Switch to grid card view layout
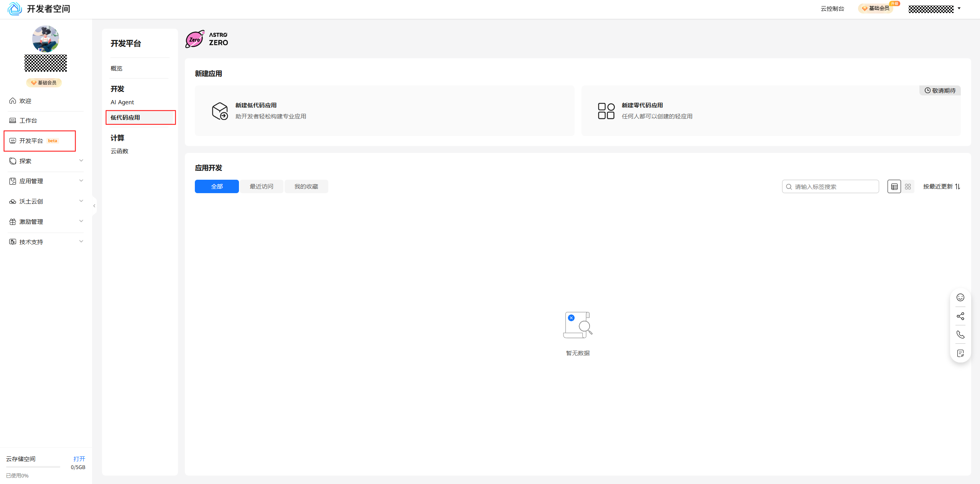 [x=908, y=187]
